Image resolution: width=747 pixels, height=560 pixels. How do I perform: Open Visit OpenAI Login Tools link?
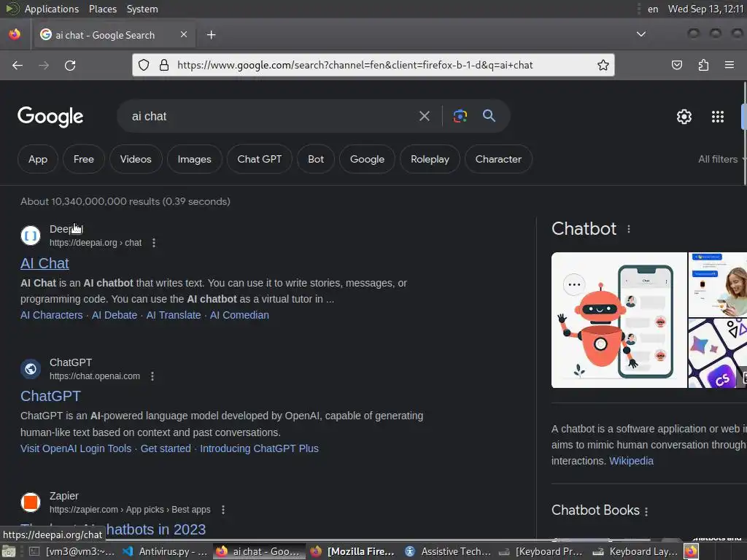tap(76, 448)
